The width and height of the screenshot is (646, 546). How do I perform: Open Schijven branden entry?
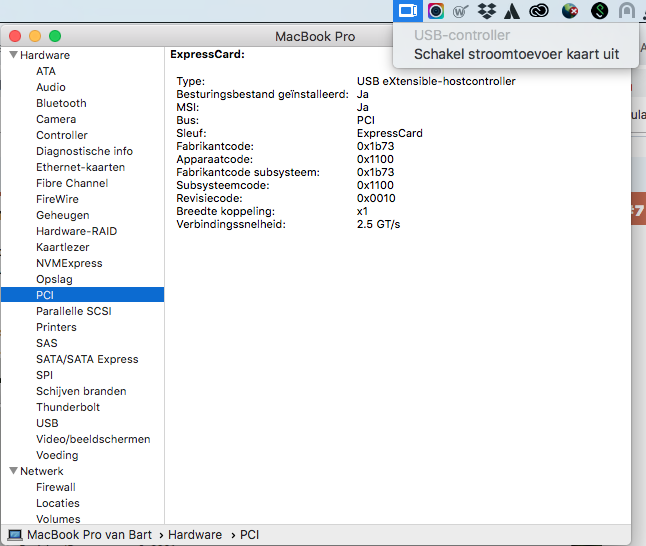[81, 391]
